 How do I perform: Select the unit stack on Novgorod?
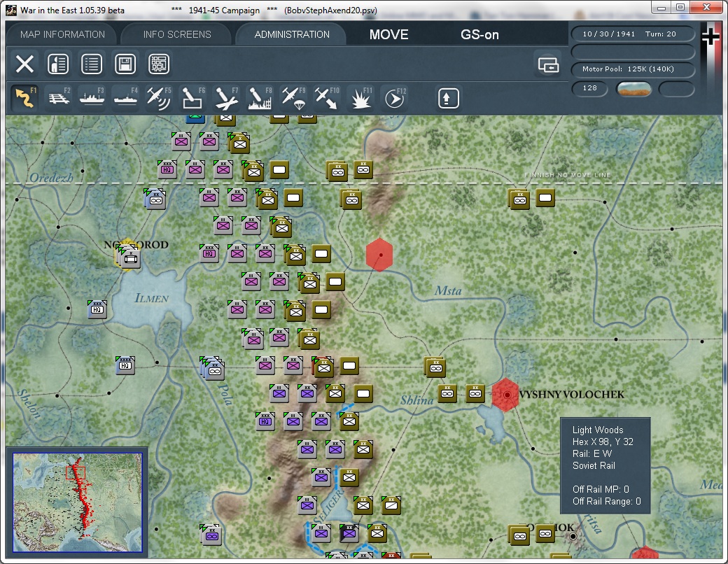coord(129,257)
